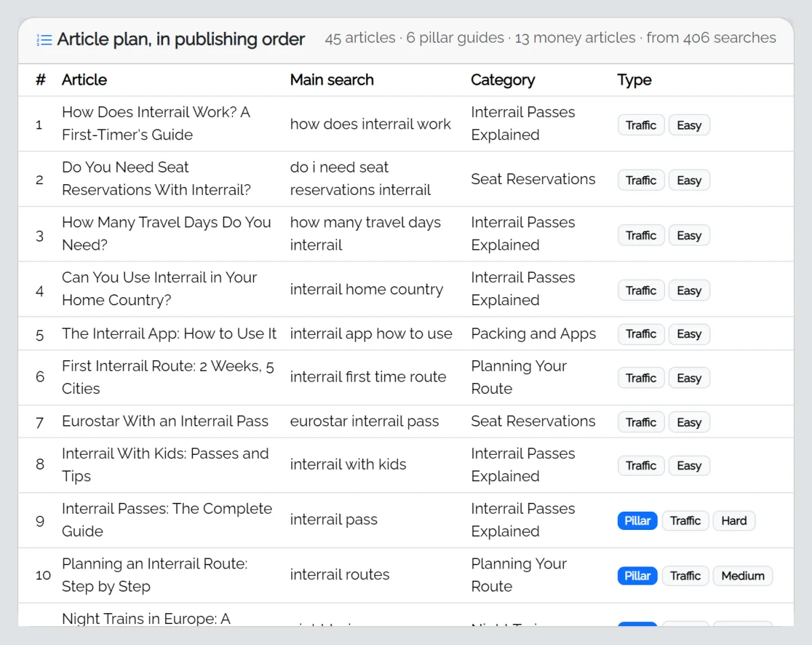
Task: Click the 'Type' column header
Action: click(634, 80)
